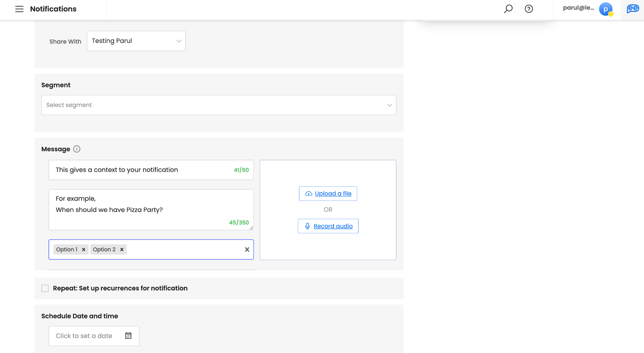Viewport: 644px width, 353px height.
Task: Click the message body text area
Action: (151, 210)
